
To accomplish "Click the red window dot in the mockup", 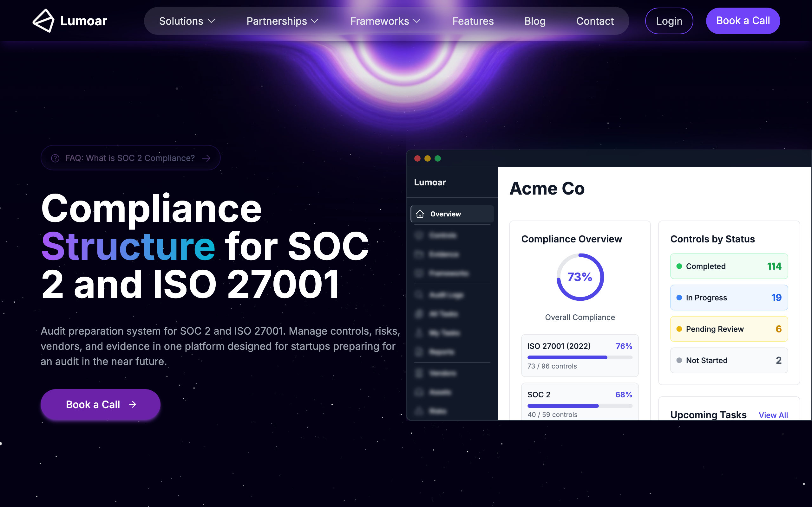I will click(417, 158).
